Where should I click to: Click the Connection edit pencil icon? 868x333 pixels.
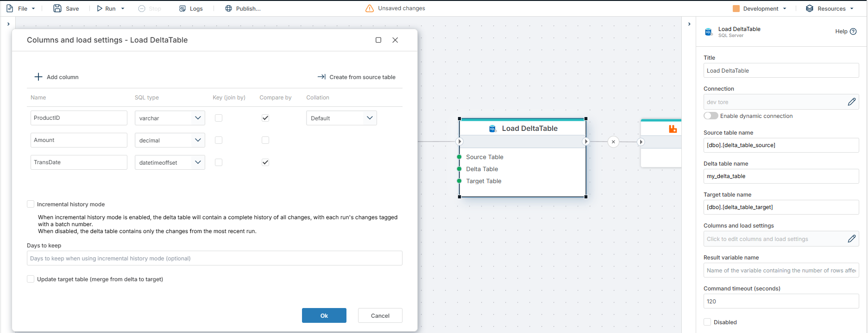pos(852,102)
